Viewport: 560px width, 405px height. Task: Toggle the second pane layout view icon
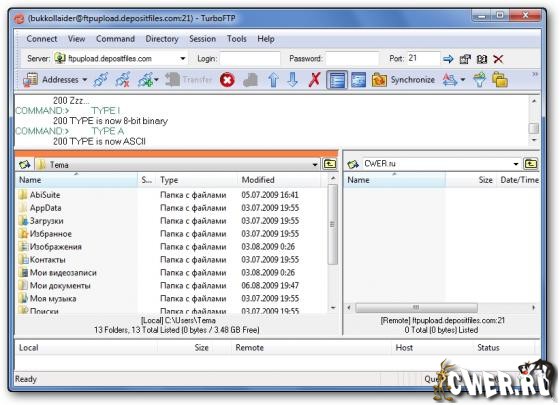click(358, 80)
